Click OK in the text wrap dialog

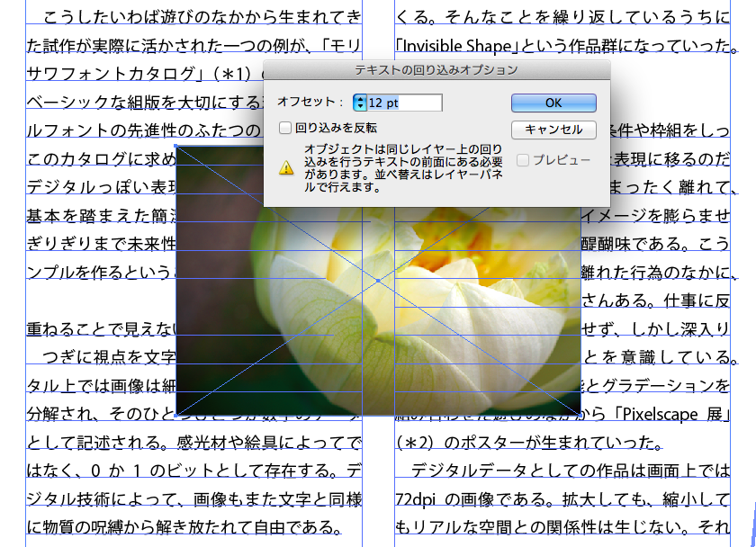coord(553,103)
